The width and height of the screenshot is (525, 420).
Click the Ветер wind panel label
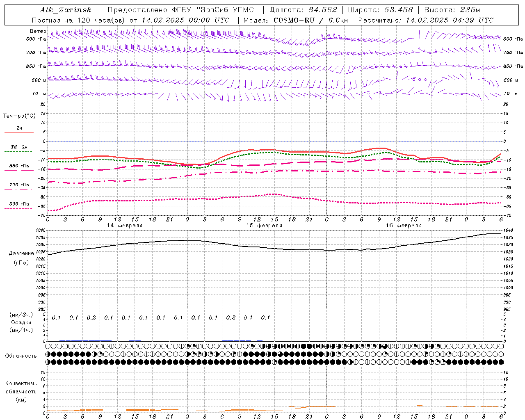coord(38,31)
